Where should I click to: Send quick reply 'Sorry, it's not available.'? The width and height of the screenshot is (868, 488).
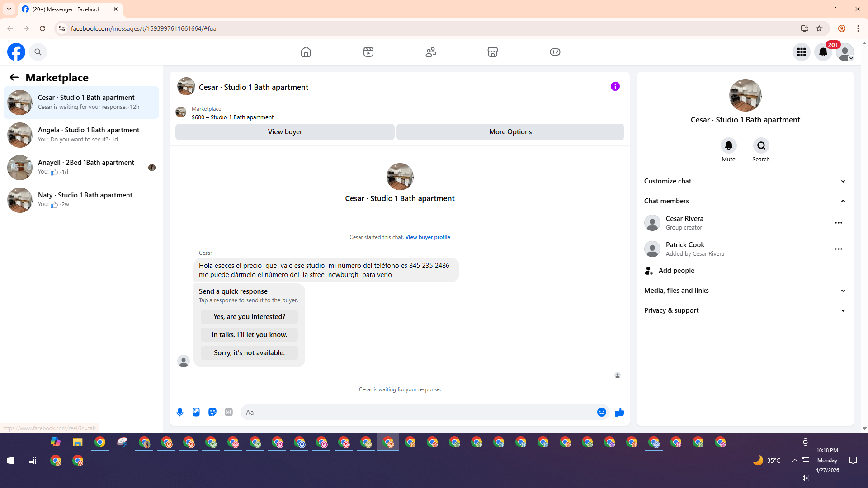[249, 353]
